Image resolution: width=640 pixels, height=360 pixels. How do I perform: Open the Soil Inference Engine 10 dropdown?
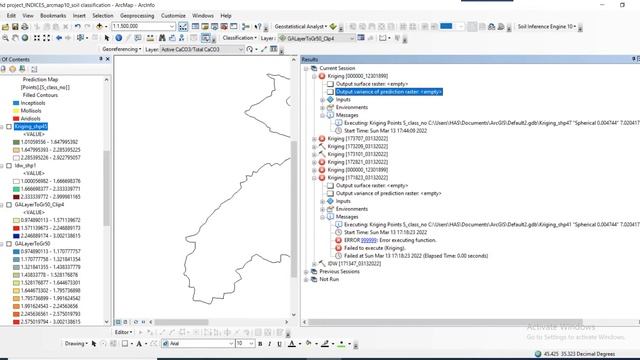pyautogui.click(x=547, y=27)
